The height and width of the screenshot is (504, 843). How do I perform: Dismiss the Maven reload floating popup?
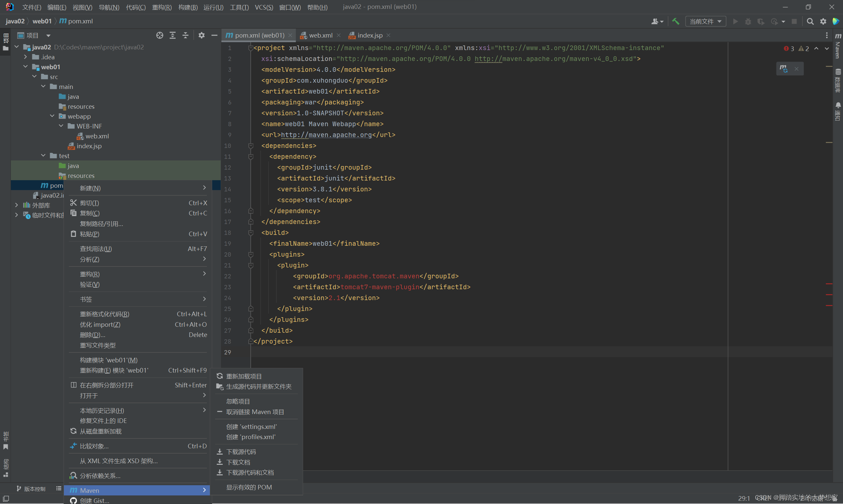797,69
